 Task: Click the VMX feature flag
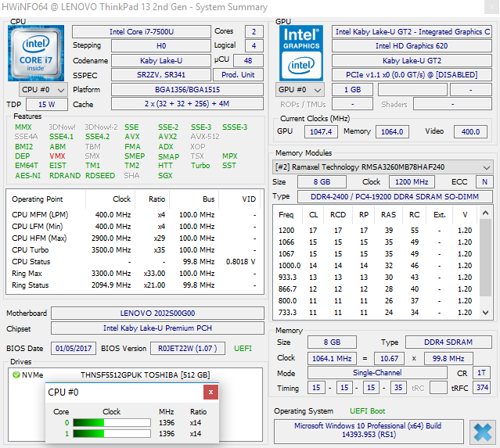point(57,156)
